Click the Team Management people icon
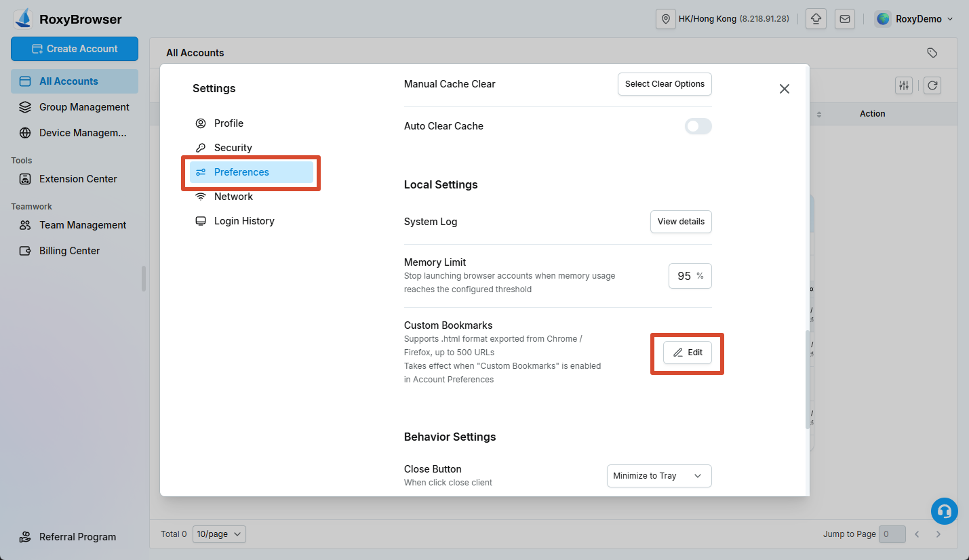 (x=25, y=225)
